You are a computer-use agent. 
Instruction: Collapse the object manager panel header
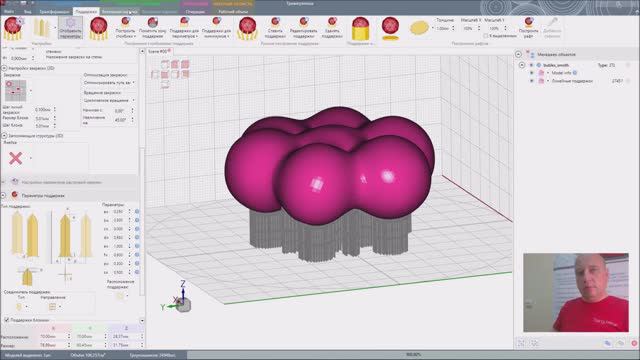518,54
